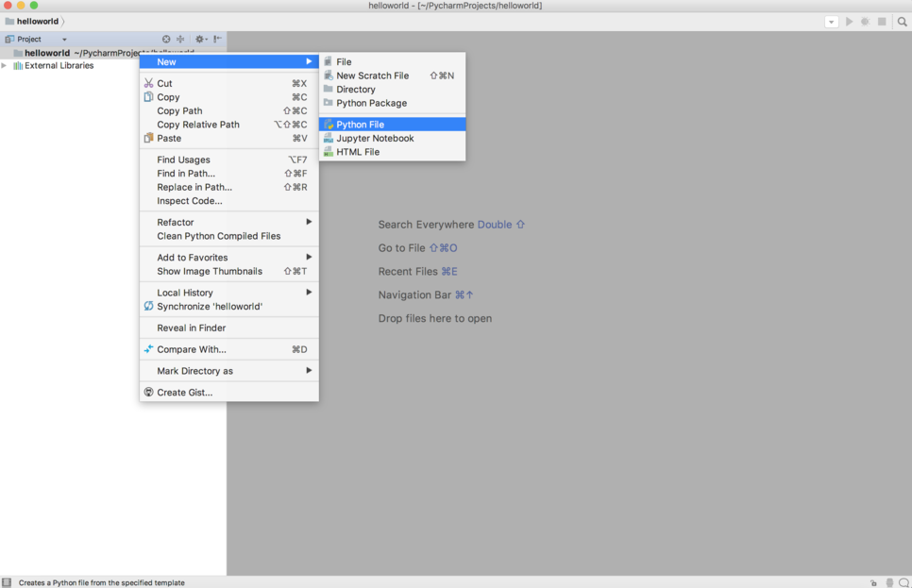912x588 pixels.
Task: Click the status bar message about Python file template
Action: coord(102,582)
